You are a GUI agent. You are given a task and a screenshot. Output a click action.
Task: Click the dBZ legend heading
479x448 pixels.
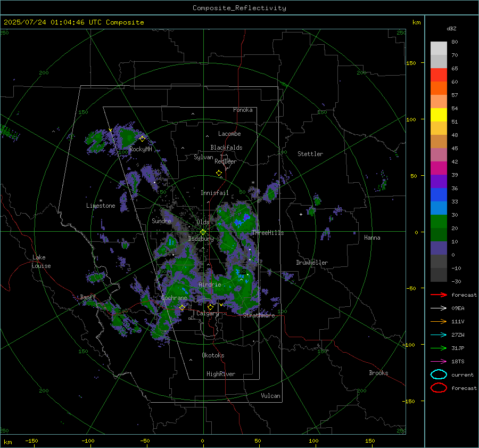[451, 28]
